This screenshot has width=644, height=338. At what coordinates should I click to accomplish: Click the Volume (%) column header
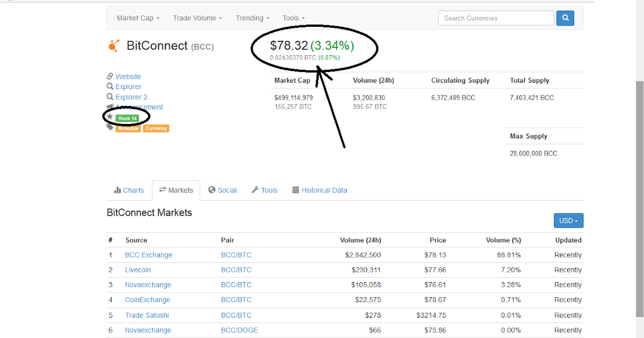503,240
